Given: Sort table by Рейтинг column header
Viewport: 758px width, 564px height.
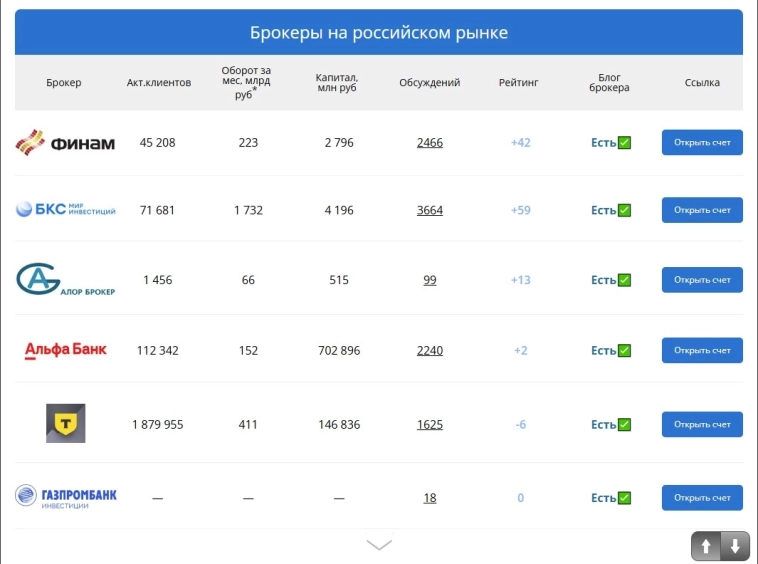Looking at the screenshot, I should point(518,83).
